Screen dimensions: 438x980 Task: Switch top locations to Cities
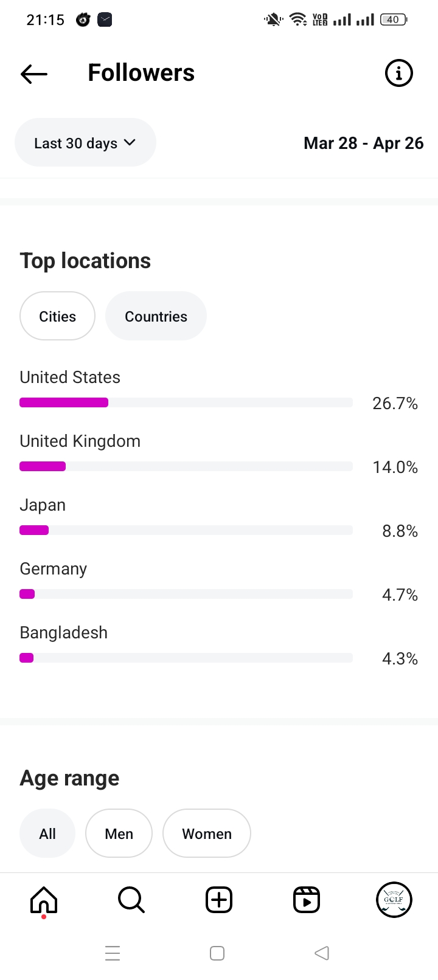point(58,316)
